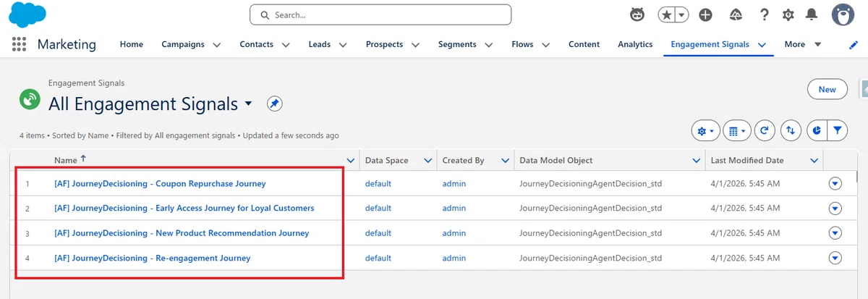Expand the Segments tab chevron

[489, 45]
